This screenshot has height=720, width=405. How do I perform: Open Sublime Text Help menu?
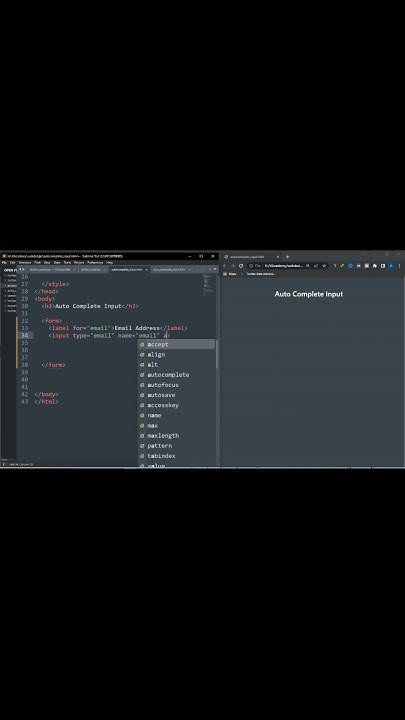(x=109, y=262)
